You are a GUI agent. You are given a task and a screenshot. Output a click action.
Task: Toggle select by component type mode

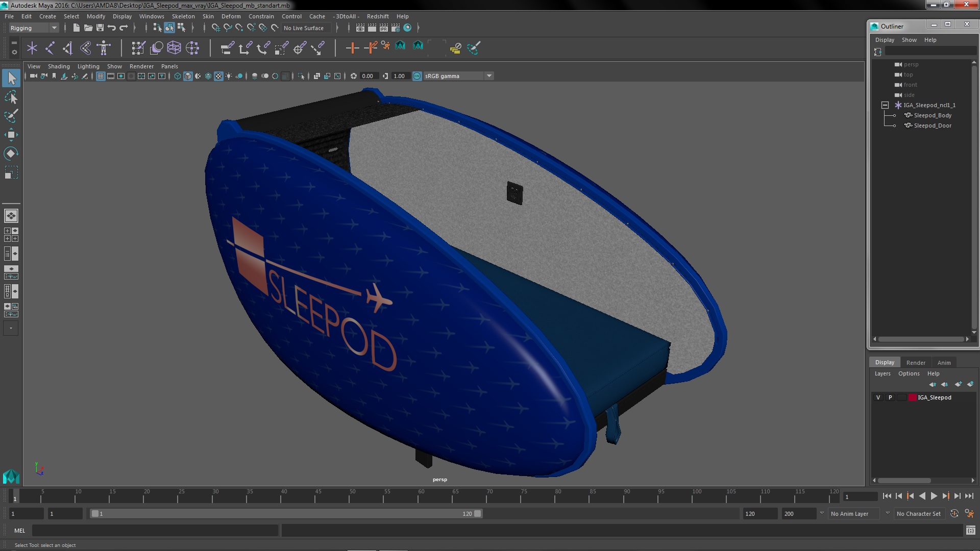(x=181, y=28)
